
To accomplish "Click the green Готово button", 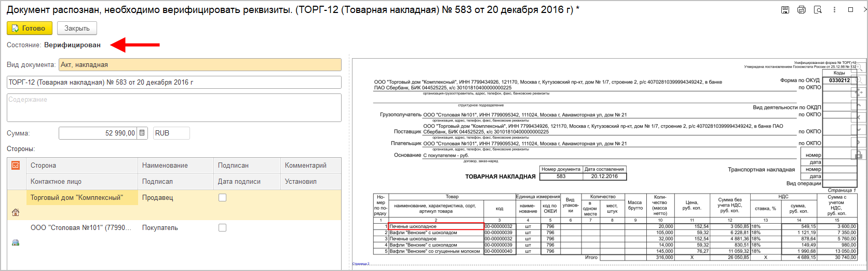I will click(x=29, y=28).
